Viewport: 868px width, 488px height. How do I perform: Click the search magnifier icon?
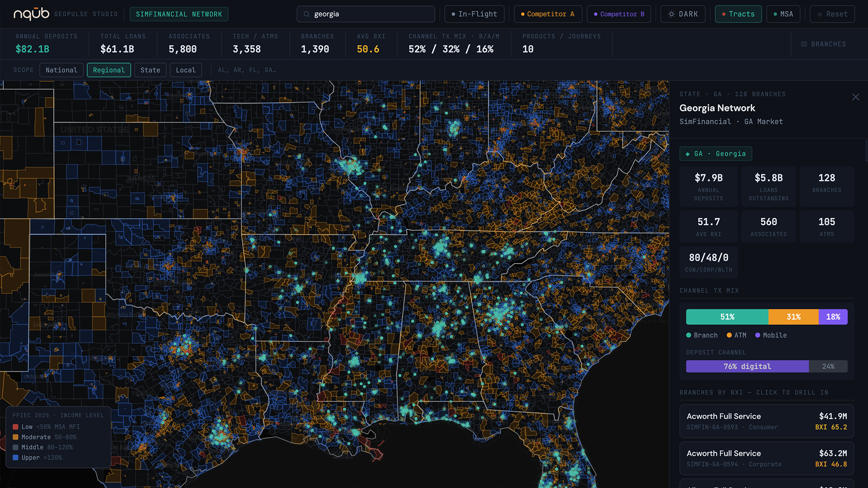[x=307, y=14]
